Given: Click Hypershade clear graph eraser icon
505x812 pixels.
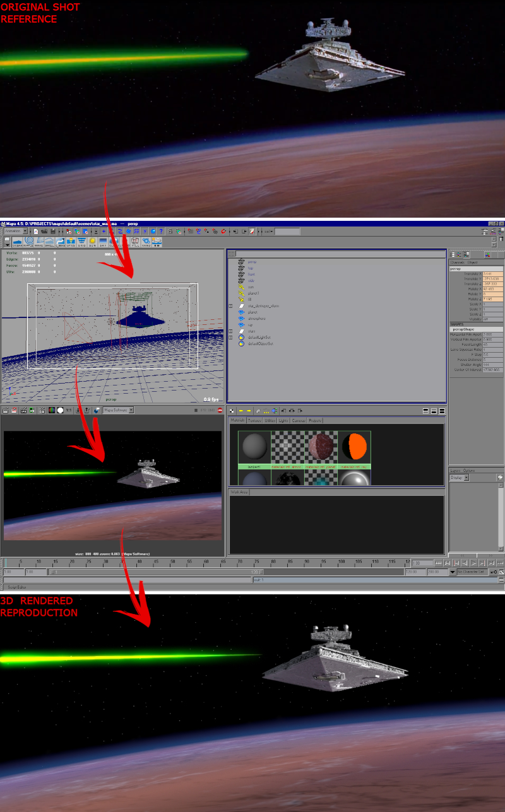Looking at the screenshot, I should [258, 411].
